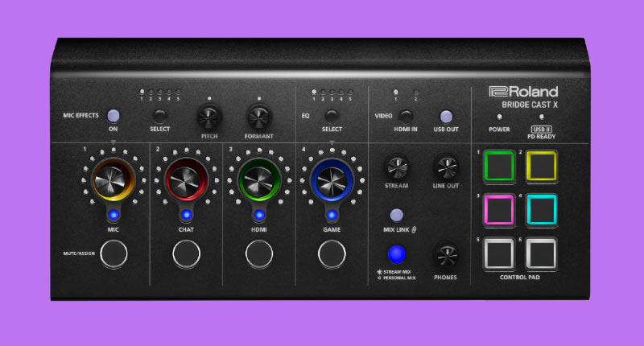The image size is (644, 346).
Task: Click the USB PD READY indicator light
Action: coord(541,117)
